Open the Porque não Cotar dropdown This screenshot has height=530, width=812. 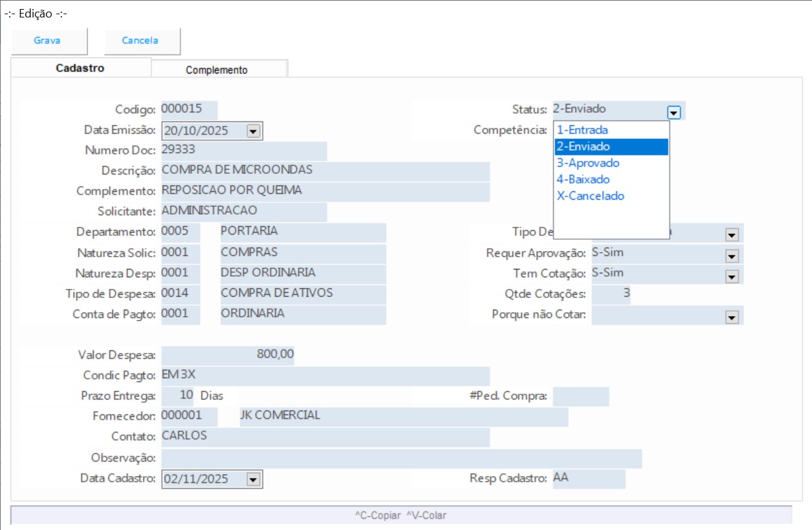(731, 317)
